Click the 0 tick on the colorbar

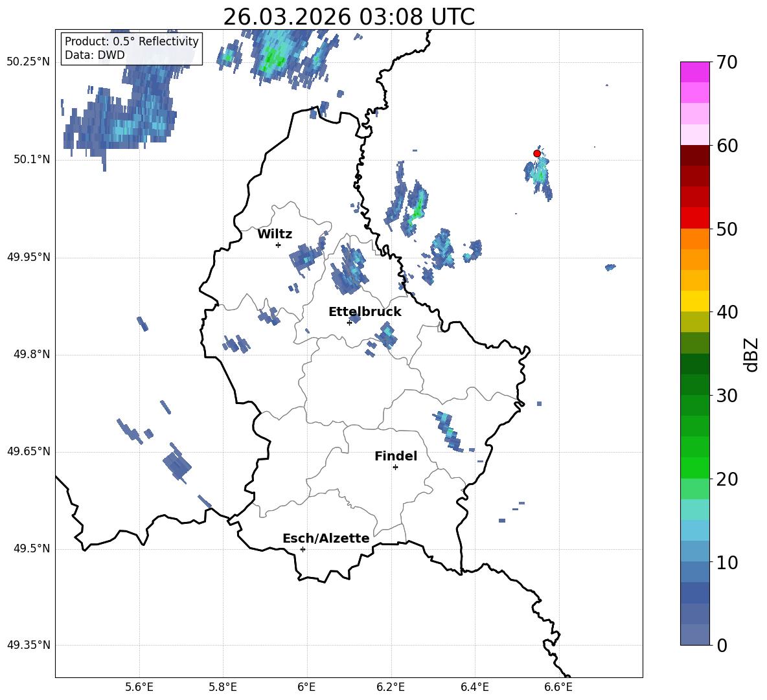pos(722,645)
